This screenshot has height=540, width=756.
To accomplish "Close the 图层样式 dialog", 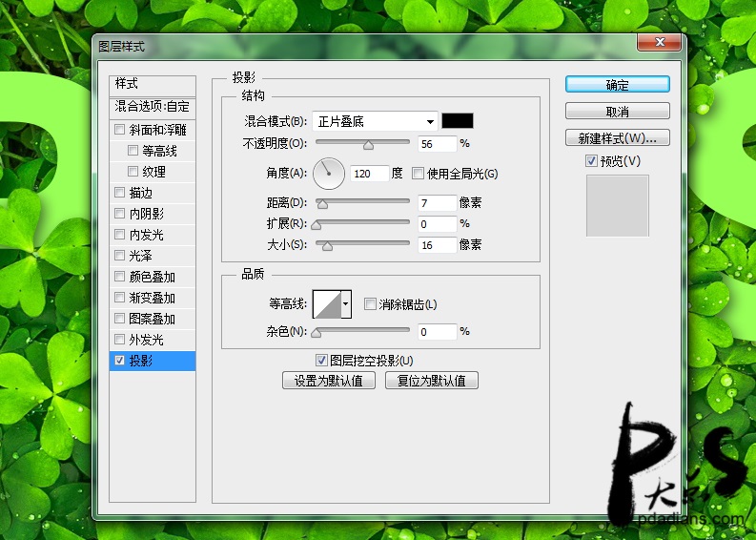I will pos(659,43).
